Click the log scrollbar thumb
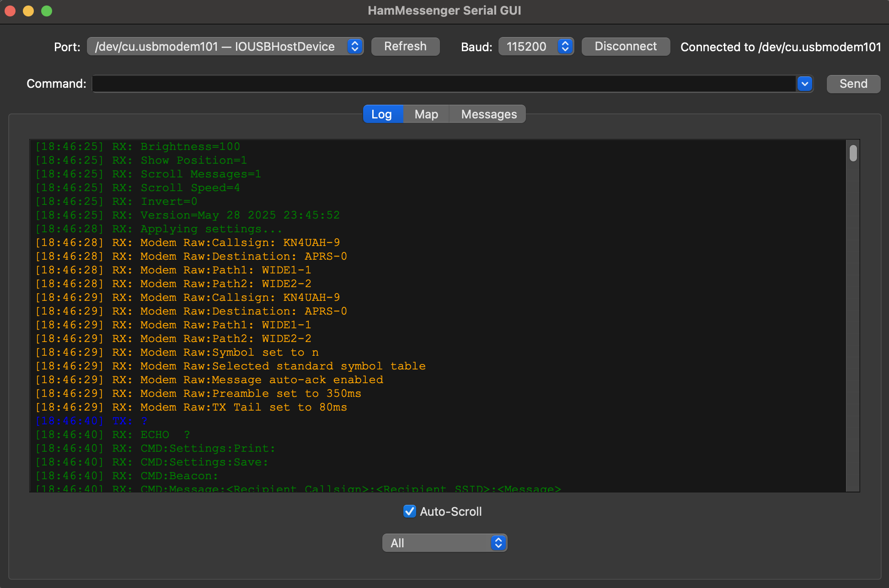The height and width of the screenshot is (588, 889). point(853,153)
